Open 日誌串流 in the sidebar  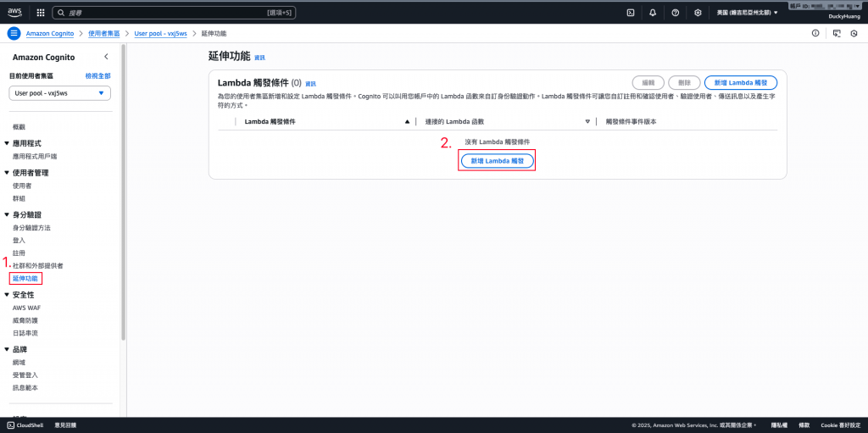click(25, 333)
